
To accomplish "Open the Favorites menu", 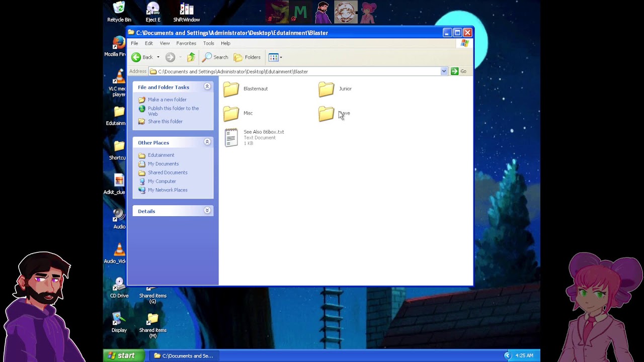I will click(x=186, y=43).
